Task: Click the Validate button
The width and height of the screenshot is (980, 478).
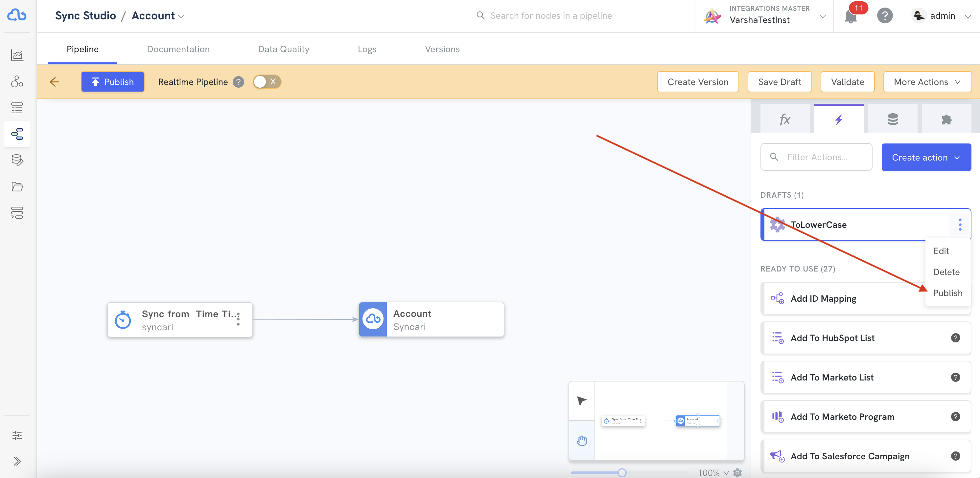Action: point(847,82)
